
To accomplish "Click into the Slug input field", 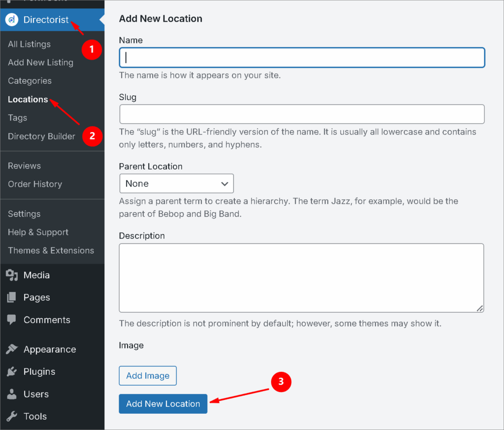I will tap(302, 114).
